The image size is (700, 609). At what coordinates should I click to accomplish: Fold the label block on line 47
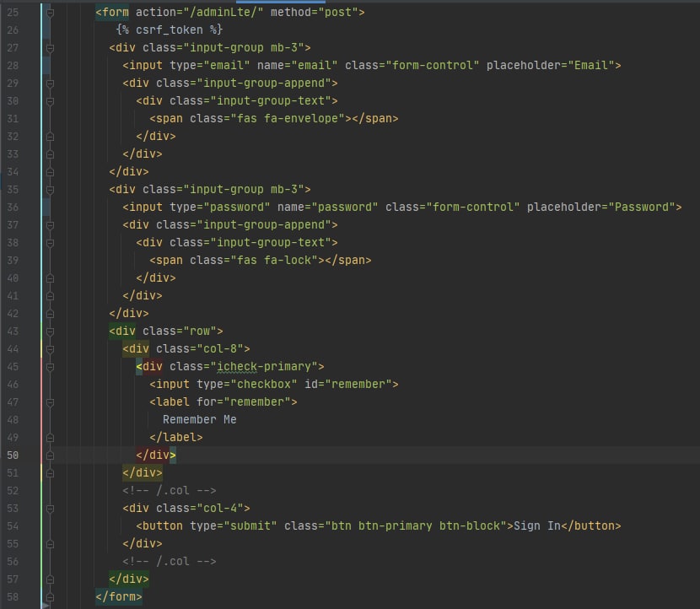click(x=50, y=402)
